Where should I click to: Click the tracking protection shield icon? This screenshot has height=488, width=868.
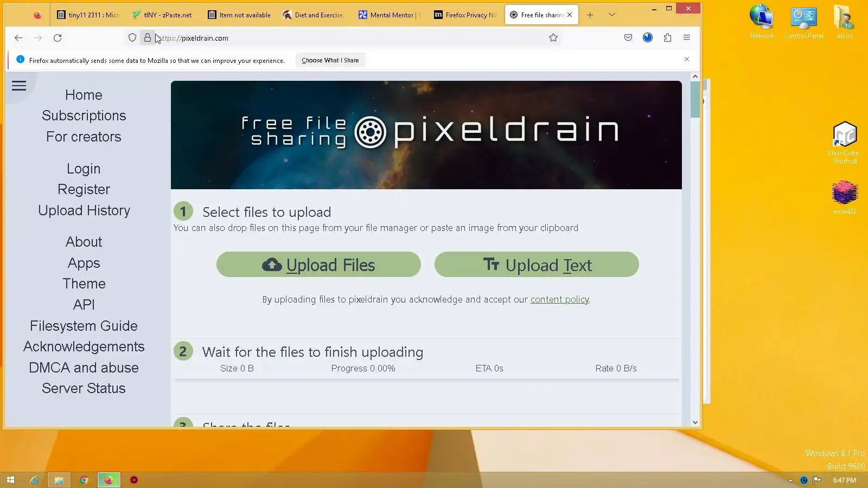coord(132,37)
